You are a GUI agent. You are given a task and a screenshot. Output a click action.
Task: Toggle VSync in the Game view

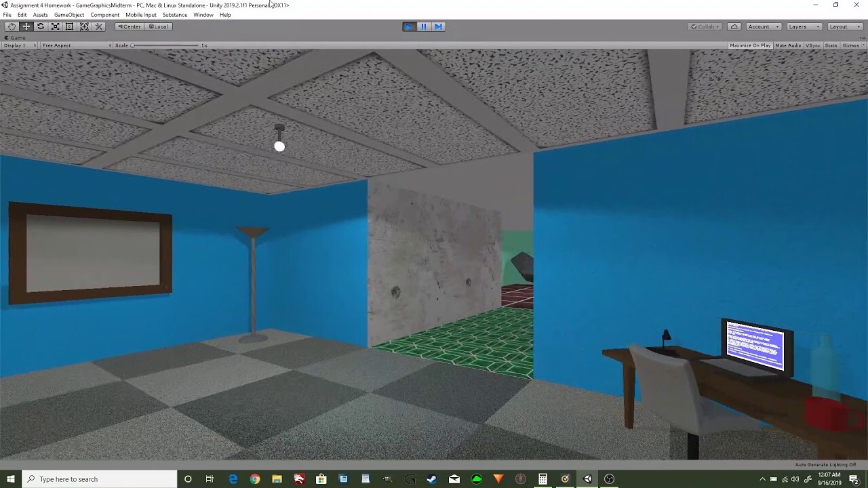point(812,45)
